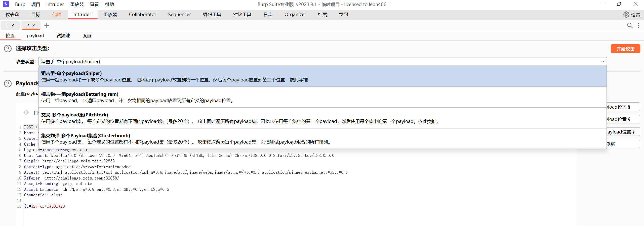The width and height of the screenshot is (644, 226).
Task: Open the 查看 menu
Action: point(94,4)
